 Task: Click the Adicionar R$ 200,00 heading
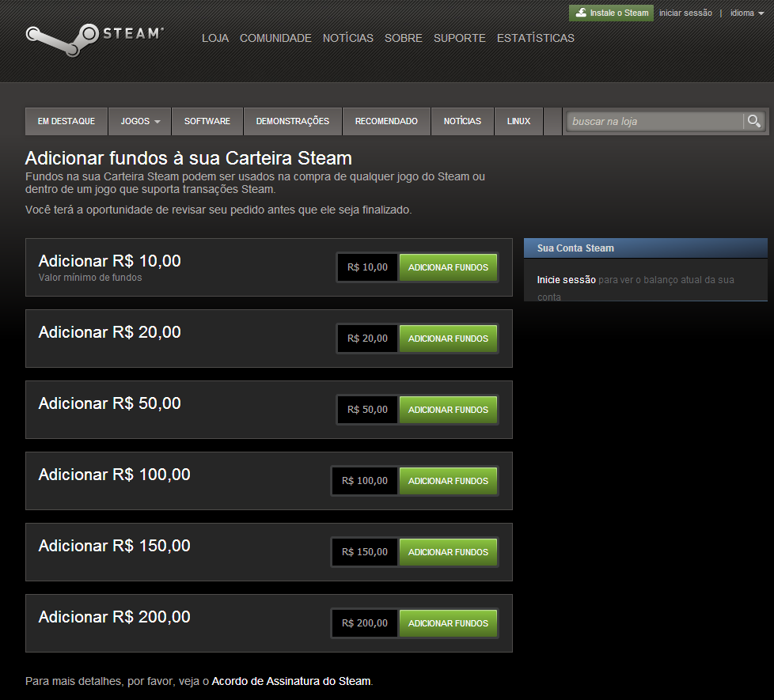115,617
